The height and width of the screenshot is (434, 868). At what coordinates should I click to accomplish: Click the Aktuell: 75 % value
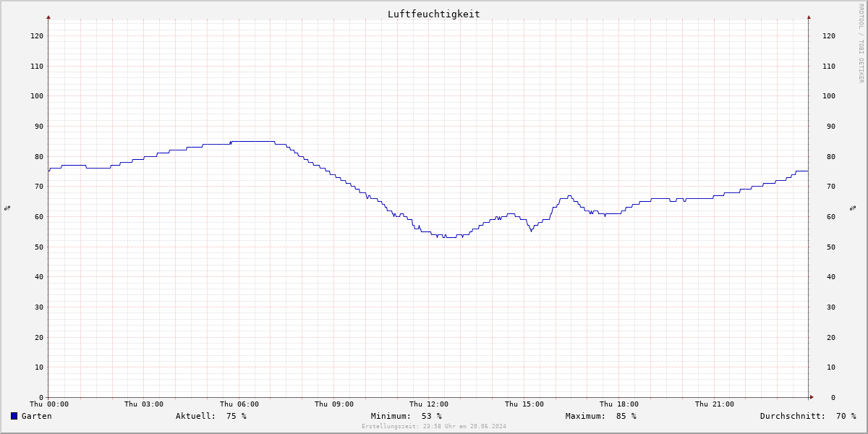(211, 416)
